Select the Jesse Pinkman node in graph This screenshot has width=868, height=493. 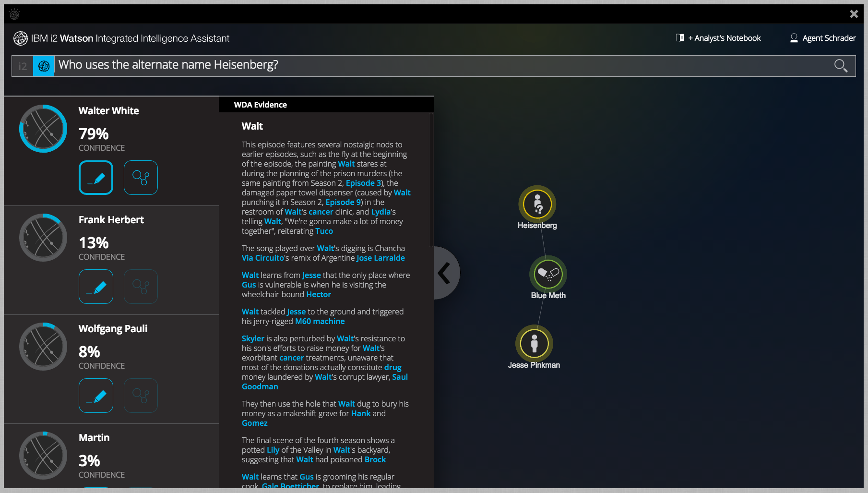(534, 344)
